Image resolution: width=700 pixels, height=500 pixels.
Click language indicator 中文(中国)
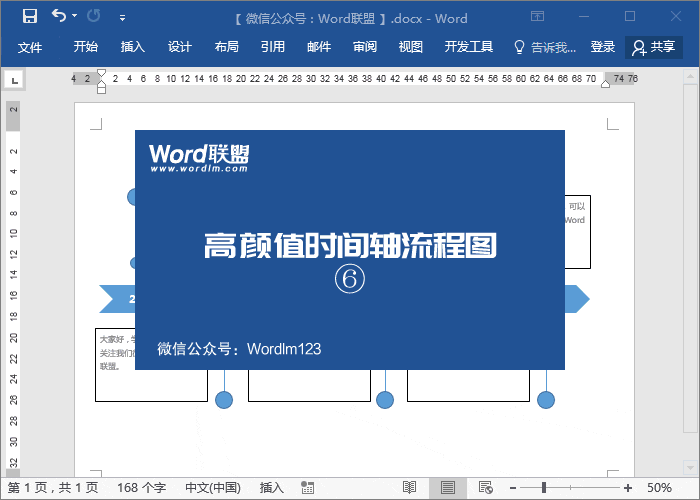pyautogui.click(x=213, y=488)
